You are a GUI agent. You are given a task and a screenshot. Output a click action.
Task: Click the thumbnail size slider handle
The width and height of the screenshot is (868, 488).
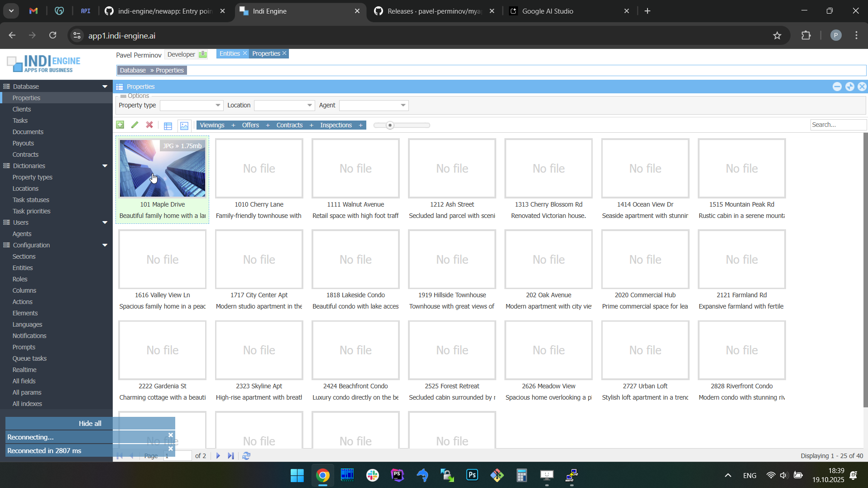390,126
